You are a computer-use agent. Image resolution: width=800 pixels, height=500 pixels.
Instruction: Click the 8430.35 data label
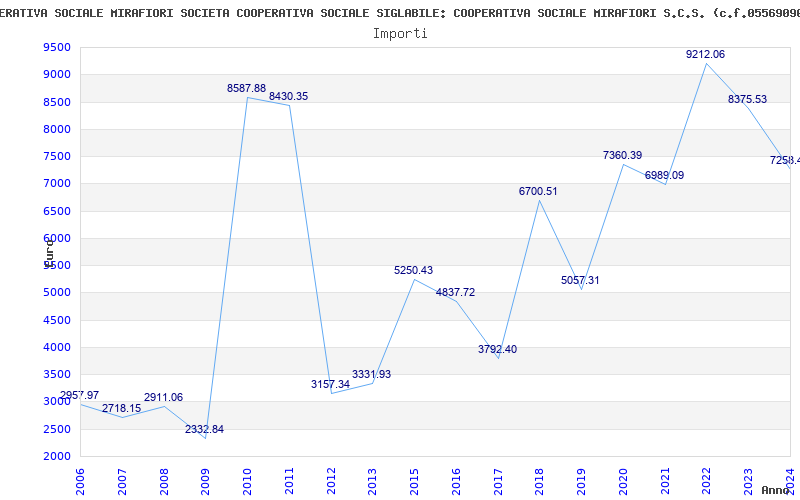288,96
